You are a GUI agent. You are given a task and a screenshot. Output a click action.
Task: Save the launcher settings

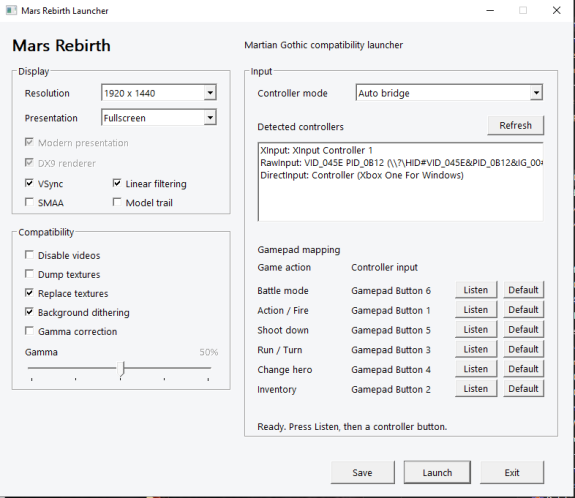(362, 472)
